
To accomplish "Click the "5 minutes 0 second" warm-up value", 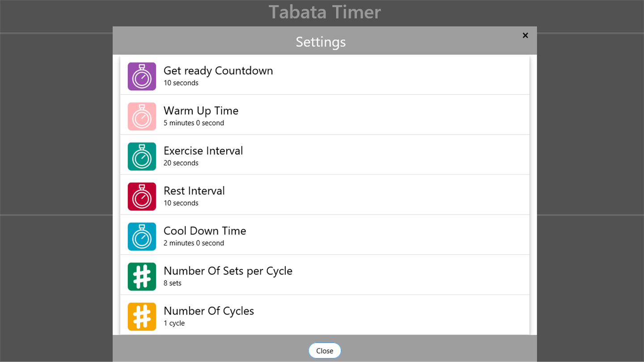I will 194,123.
